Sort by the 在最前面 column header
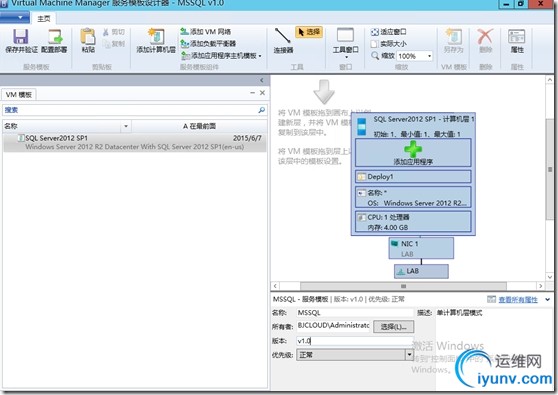 199,126
